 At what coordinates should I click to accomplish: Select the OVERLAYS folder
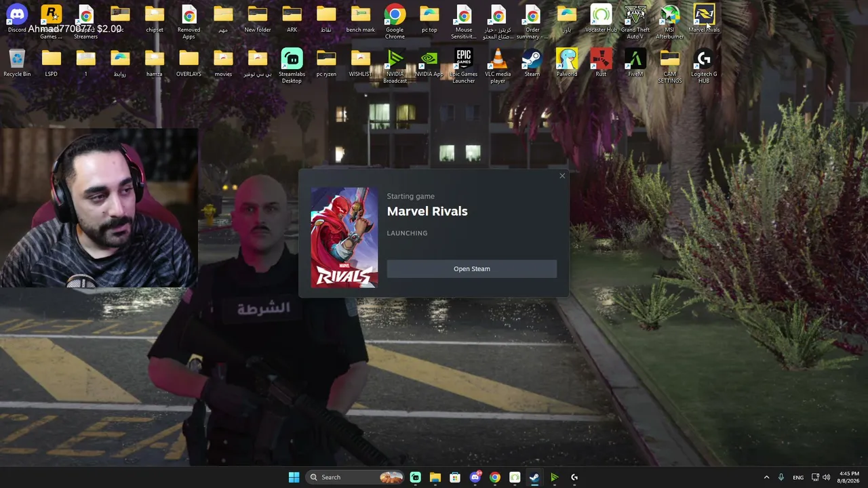point(189,62)
